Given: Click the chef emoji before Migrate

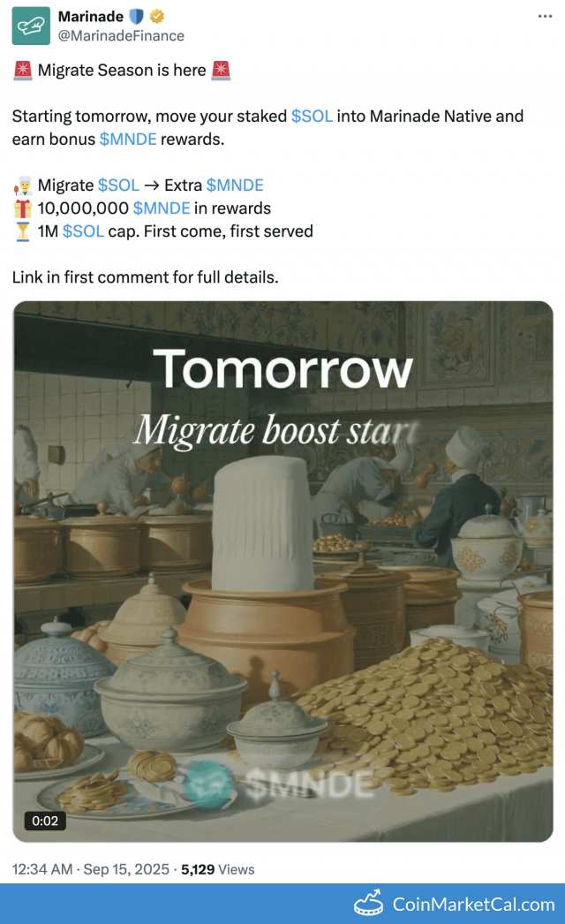Looking at the screenshot, I should [23, 186].
